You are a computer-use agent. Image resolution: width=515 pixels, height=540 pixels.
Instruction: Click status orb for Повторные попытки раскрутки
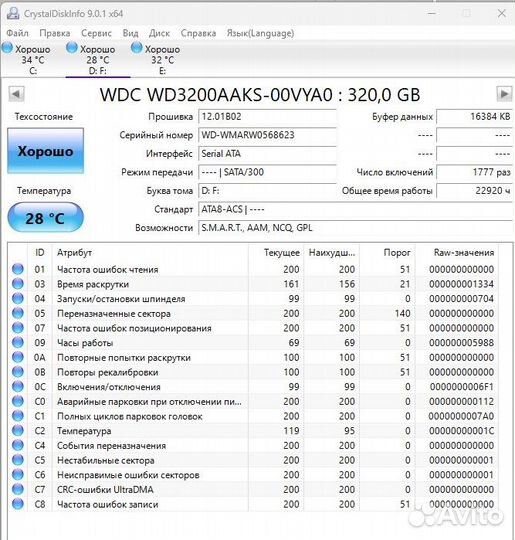[x=18, y=357]
